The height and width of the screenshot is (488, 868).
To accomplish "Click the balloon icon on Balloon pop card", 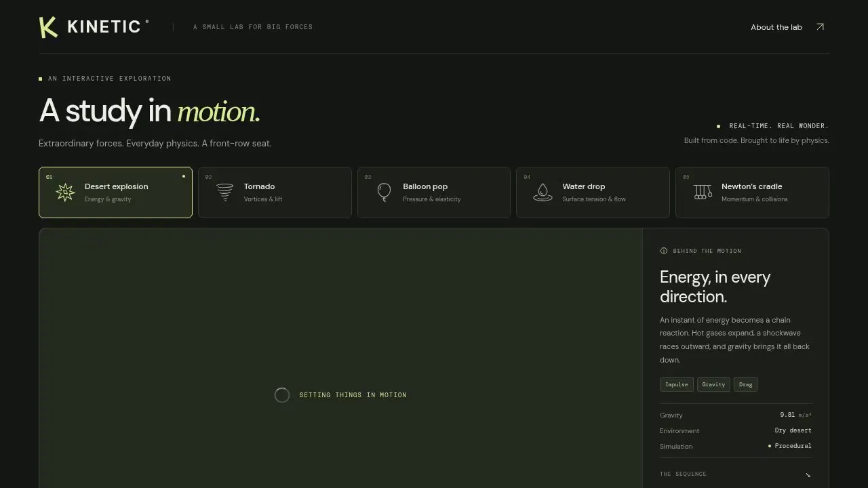I will [x=384, y=192].
